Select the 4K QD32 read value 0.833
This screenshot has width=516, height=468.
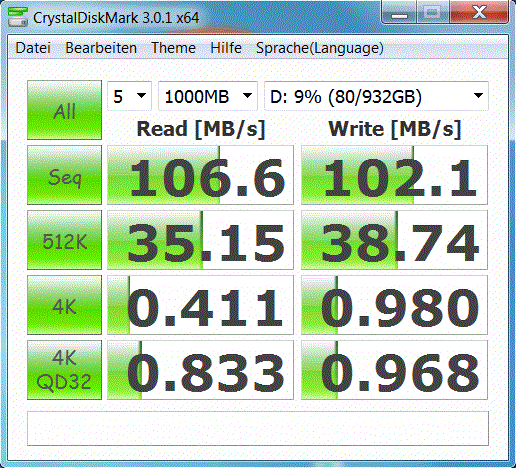pyautogui.click(x=200, y=370)
